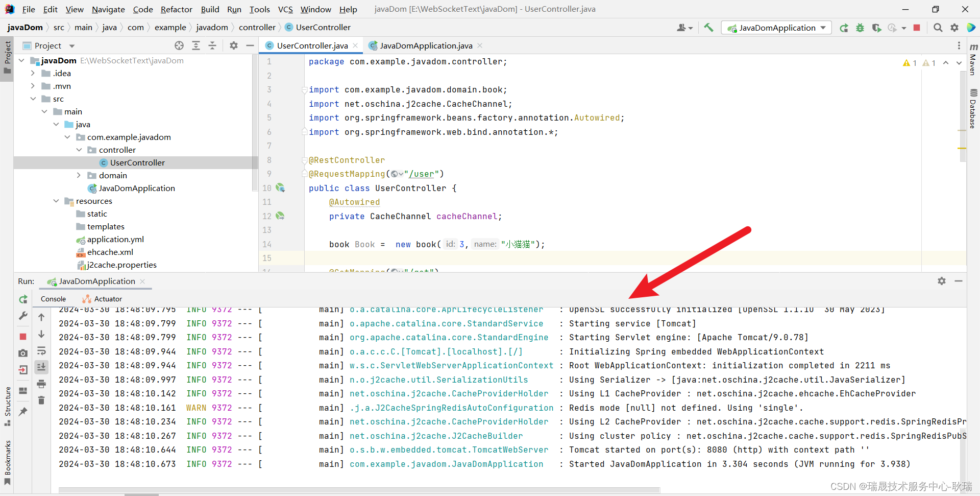The height and width of the screenshot is (496, 980).
Task: Select the Console tab
Action: point(53,299)
